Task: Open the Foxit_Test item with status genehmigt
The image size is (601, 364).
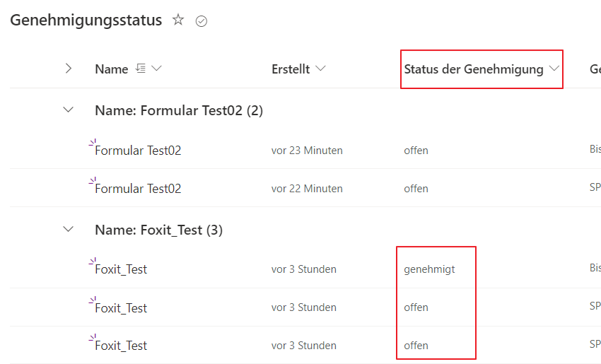Action: pyautogui.click(x=121, y=269)
